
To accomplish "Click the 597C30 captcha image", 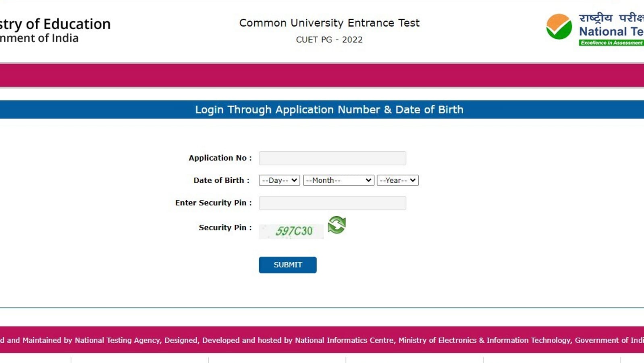I will pos(291,231).
